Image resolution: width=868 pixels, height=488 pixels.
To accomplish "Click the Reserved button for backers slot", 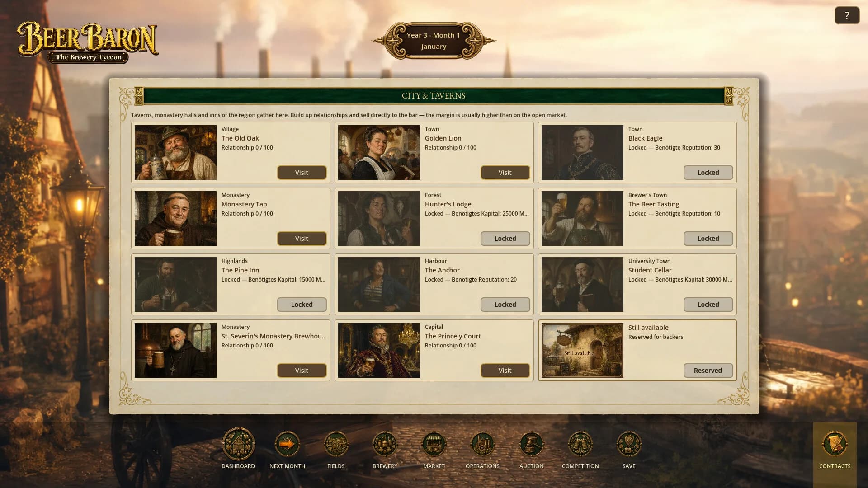I will [x=708, y=371].
